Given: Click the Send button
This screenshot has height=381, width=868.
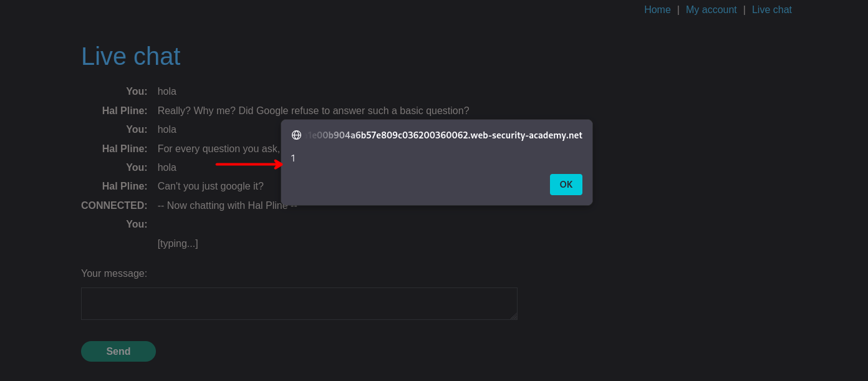Looking at the screenshot, I should 118,351.
